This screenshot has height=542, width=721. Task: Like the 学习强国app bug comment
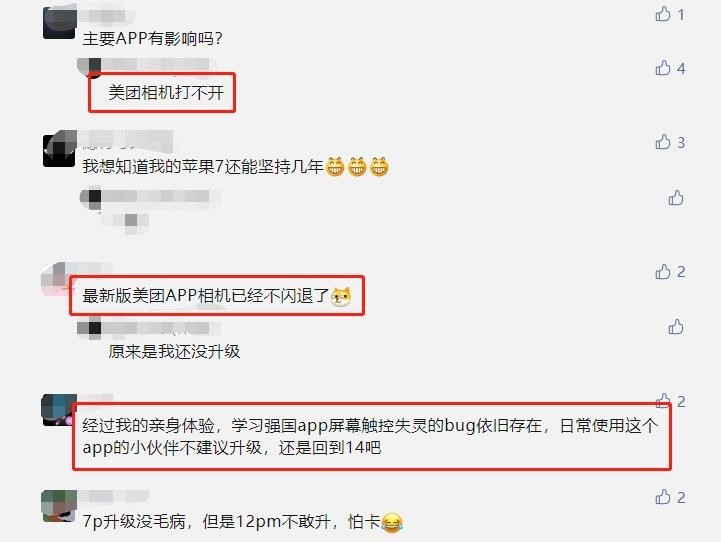click(663, 401)
